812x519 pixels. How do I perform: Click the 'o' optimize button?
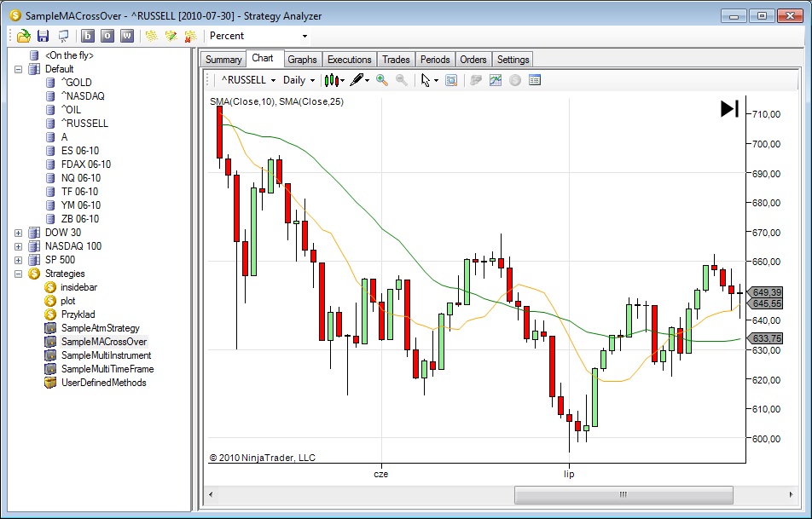(x=107, y=36)
